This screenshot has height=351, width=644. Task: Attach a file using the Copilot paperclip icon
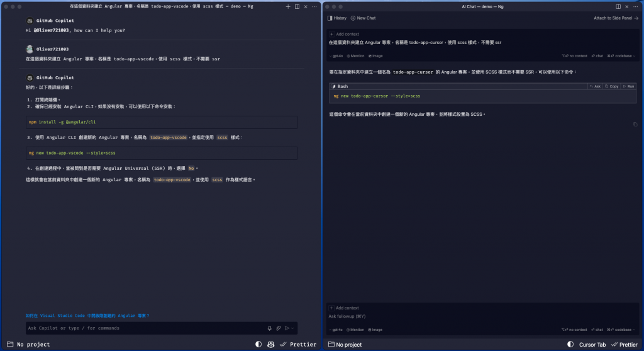[x=279, y=328]
